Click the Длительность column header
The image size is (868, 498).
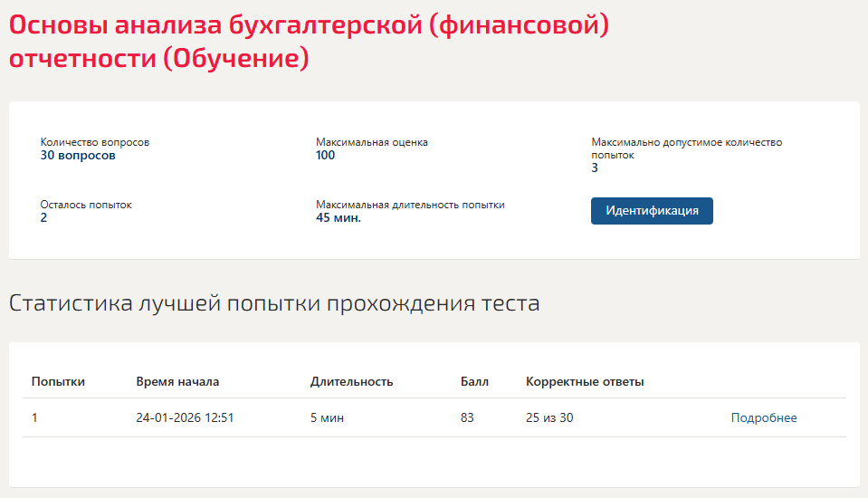351,382
